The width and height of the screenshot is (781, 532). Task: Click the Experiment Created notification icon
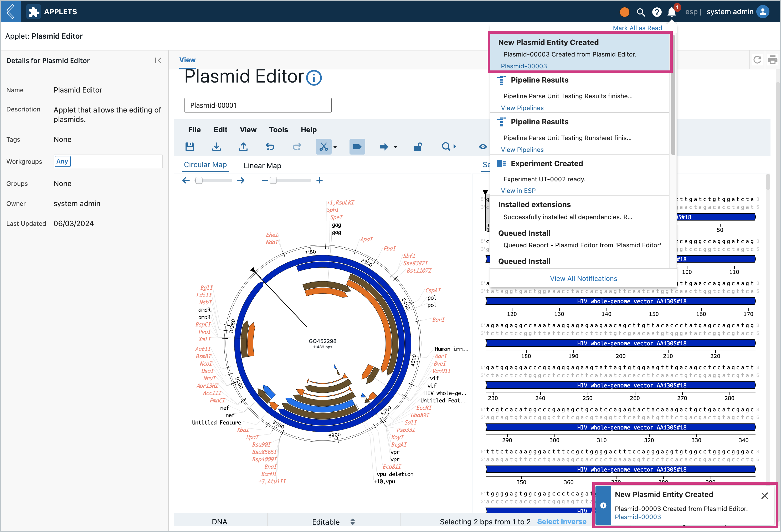coord(502,164)
